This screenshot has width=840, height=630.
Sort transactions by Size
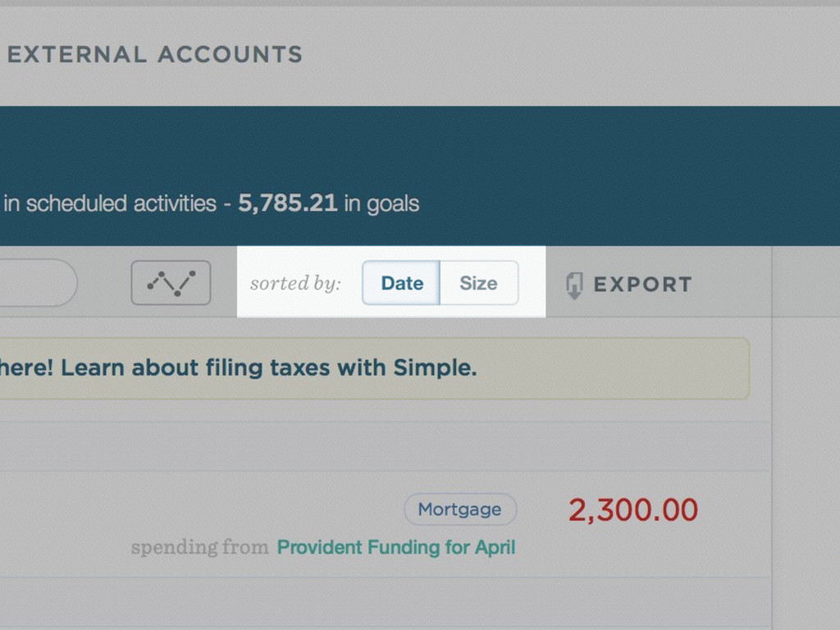pos(479,283)
